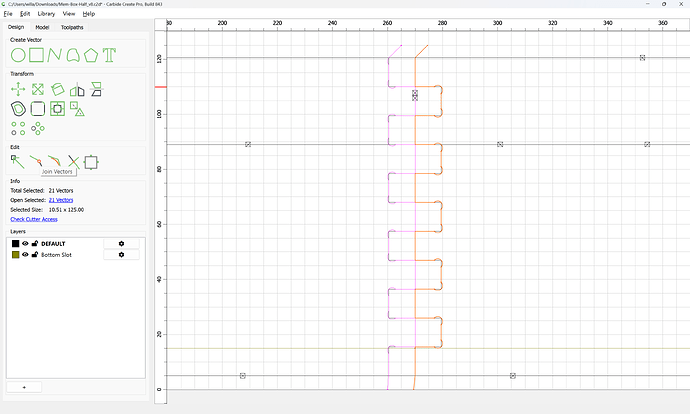This screenshot has height=414, width=690.
Task: Mirror vectors horizontally with the mirror tool
Action: click(x=77, y=89)
